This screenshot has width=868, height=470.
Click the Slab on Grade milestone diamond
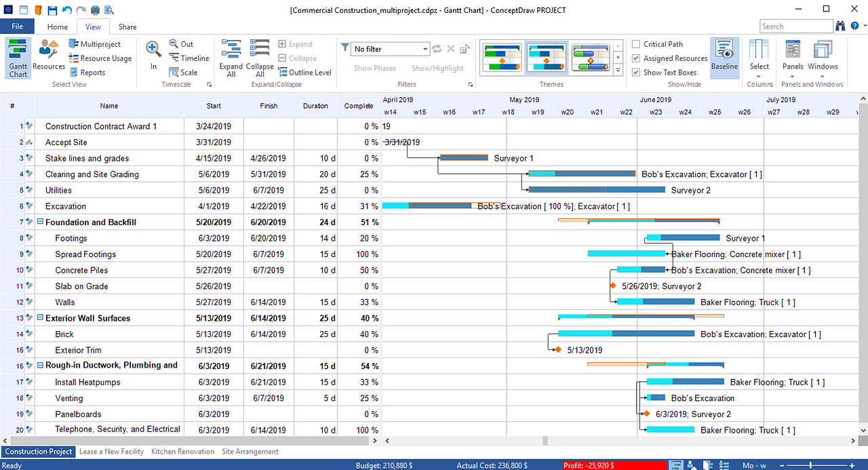[x=612, y=286]
